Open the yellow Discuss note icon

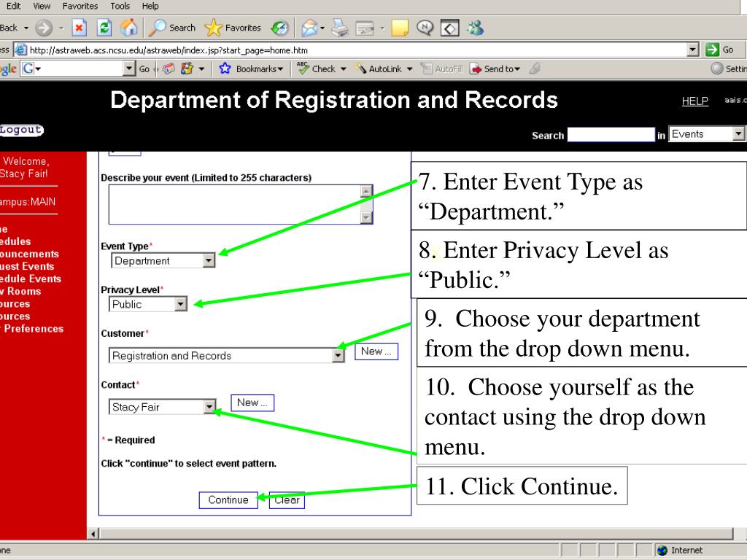click(x=400, y=28)
